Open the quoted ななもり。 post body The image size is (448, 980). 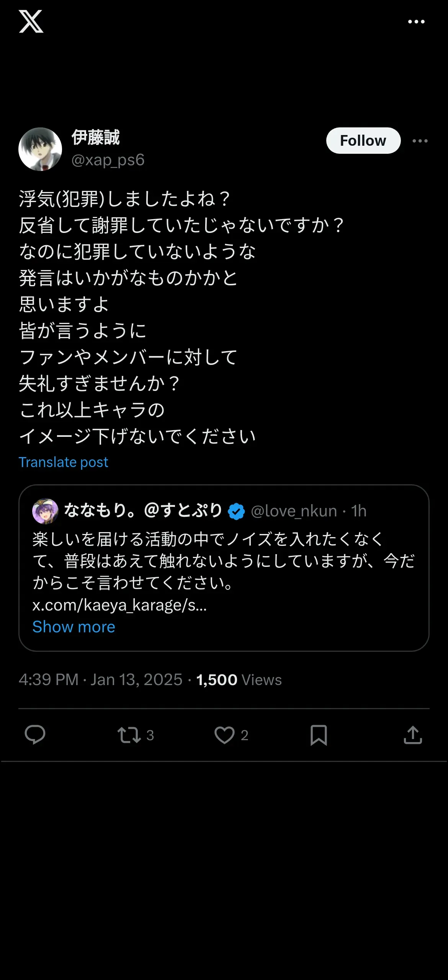pos(224,561)
